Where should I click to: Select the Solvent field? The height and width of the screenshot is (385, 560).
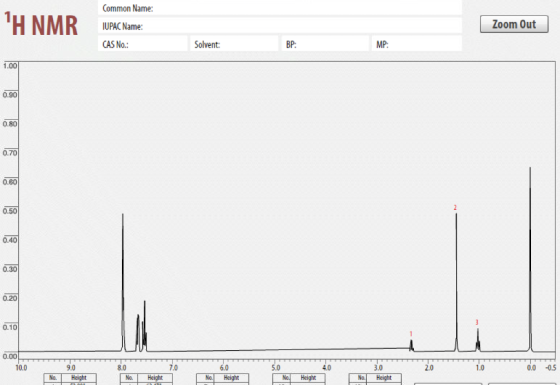point(234,44)
